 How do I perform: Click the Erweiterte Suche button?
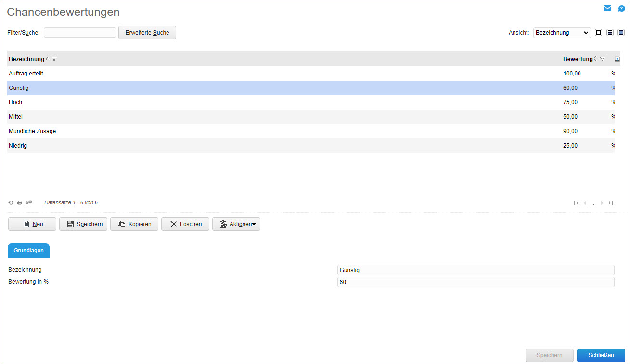[147, 33]
